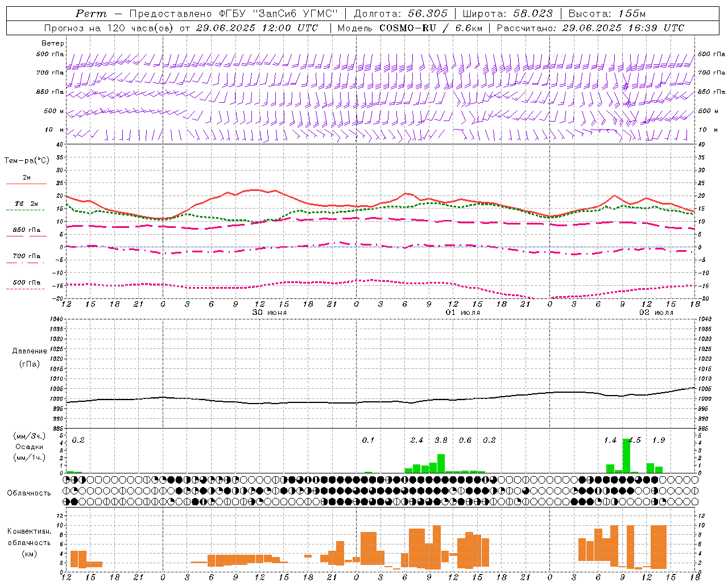Click the 'Высота: 155м' elevation value

[x=607, y=14]
